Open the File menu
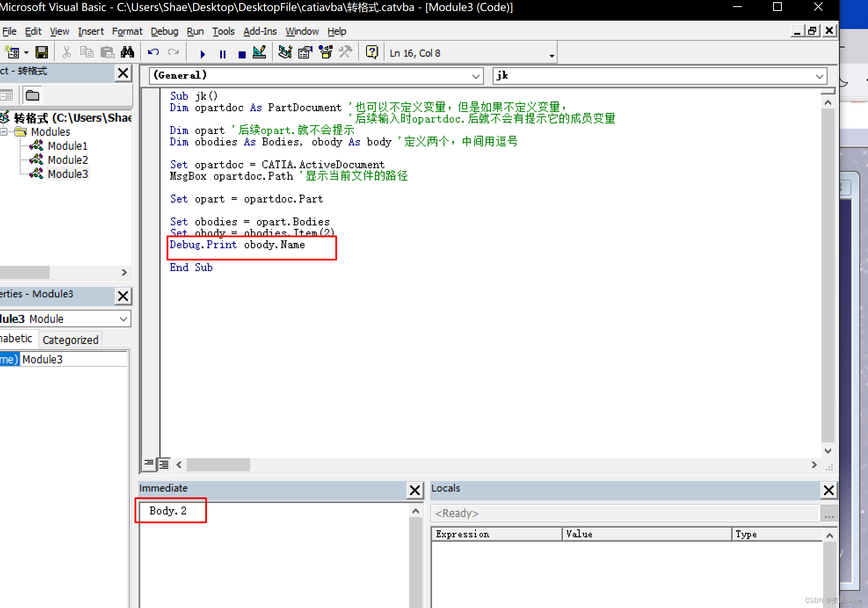Screen dimensions: 868x608 (x=9, y=31)
